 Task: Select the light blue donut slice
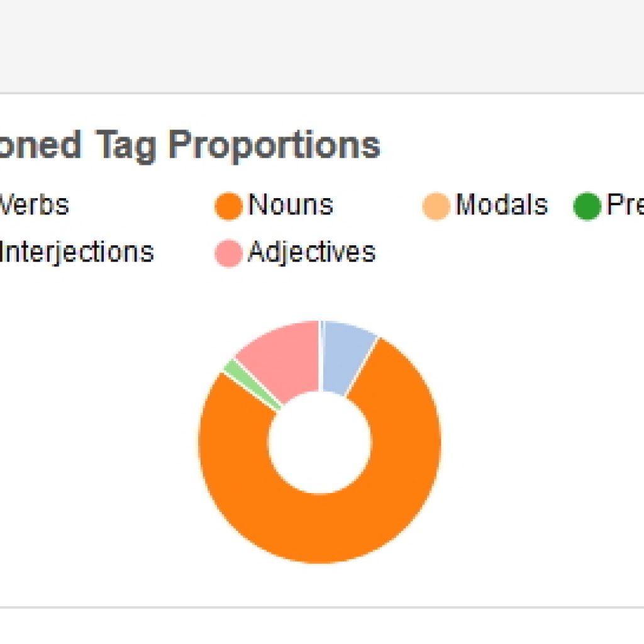345,353
